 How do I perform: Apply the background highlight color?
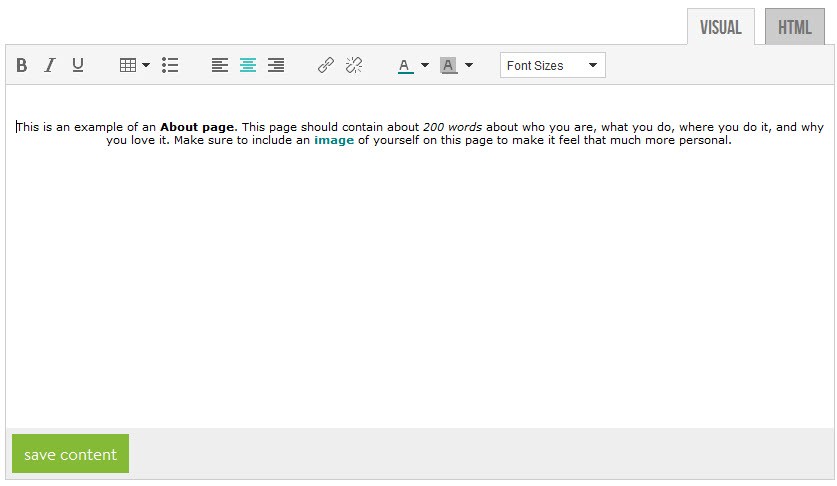pyautogui.click(x=448, y=66)
